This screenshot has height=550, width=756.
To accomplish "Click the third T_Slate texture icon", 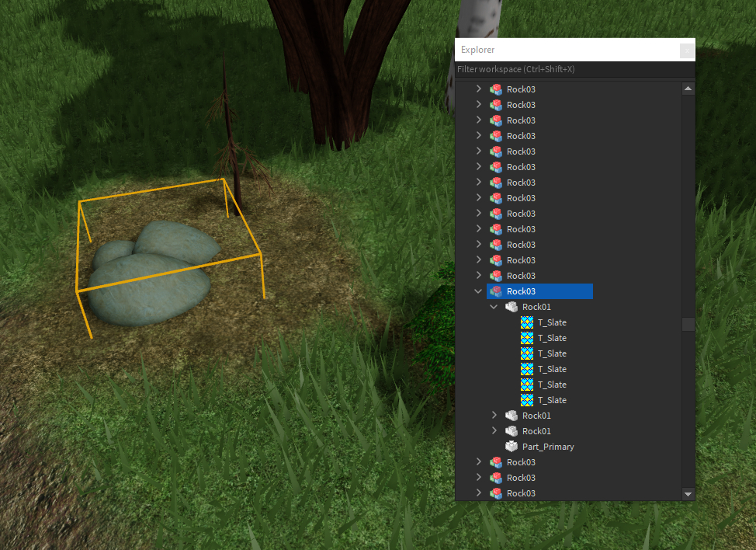I will tap(527, 353).
